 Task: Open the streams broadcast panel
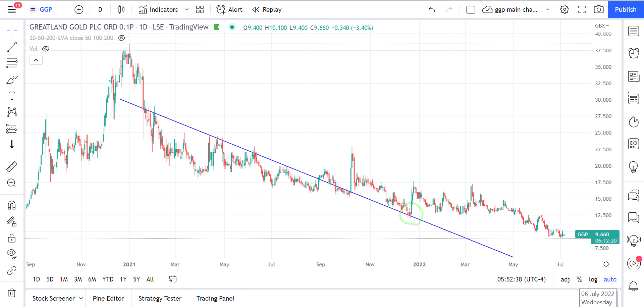click(634, 263)
